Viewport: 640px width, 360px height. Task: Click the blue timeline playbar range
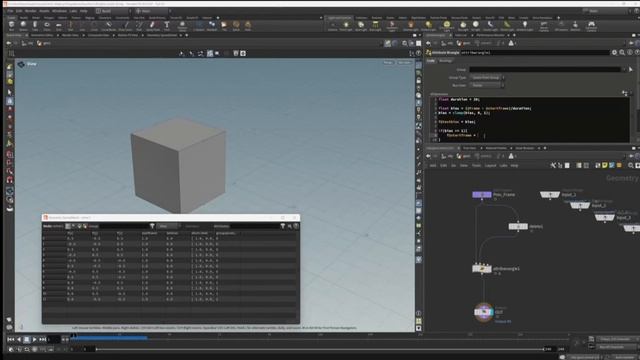point(110,338)
